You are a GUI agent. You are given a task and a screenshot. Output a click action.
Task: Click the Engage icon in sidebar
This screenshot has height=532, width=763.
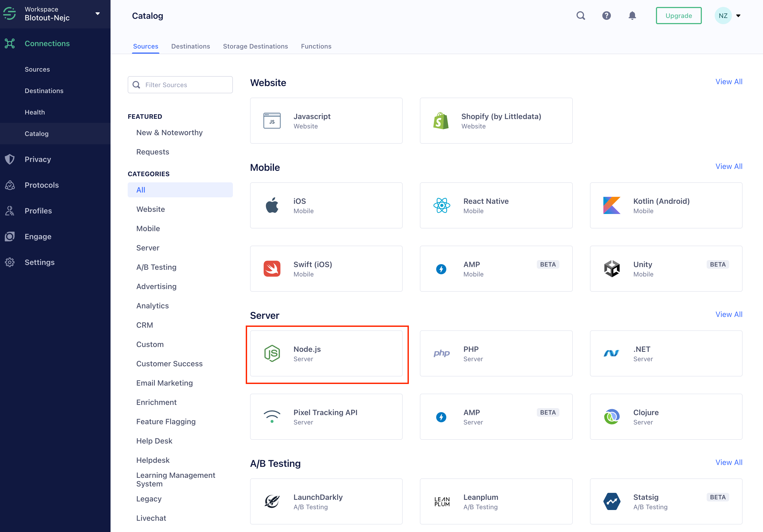tap(10, 237)
